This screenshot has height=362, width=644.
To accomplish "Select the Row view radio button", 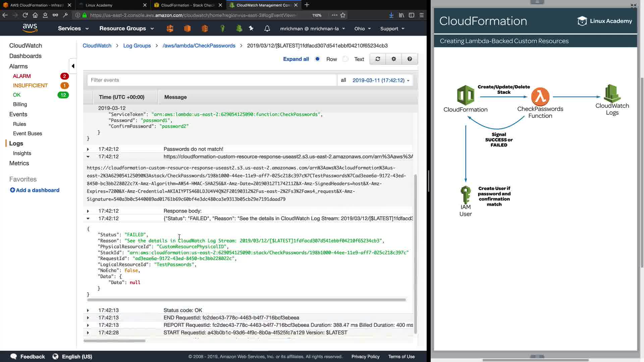I will 317,59.
